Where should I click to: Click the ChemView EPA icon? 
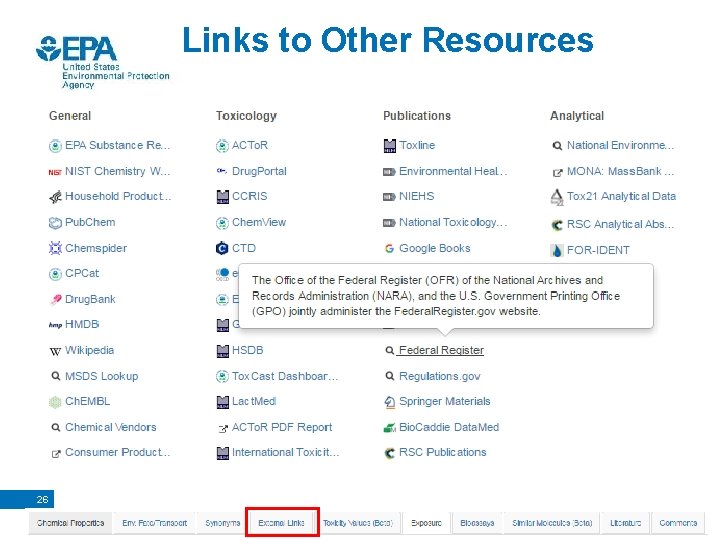click(x=222, y=223)
